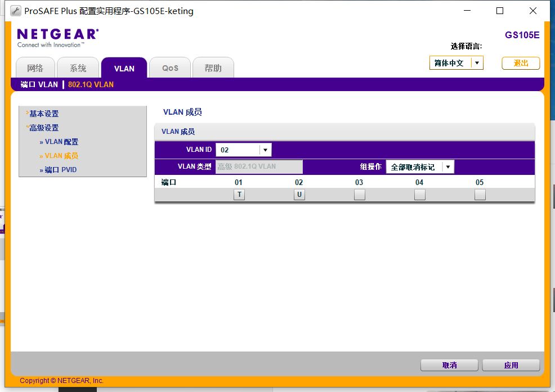Viewport: 555px width, 392px height.
Task: Click the 应用 apply button
Action: click(511, 365)
